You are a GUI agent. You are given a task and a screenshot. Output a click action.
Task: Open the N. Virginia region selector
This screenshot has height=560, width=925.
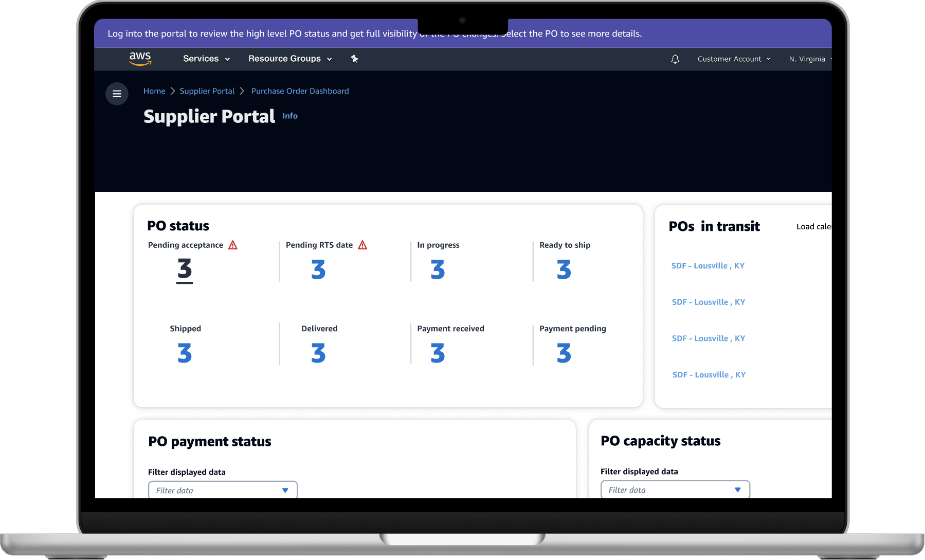tap(809, 59)
